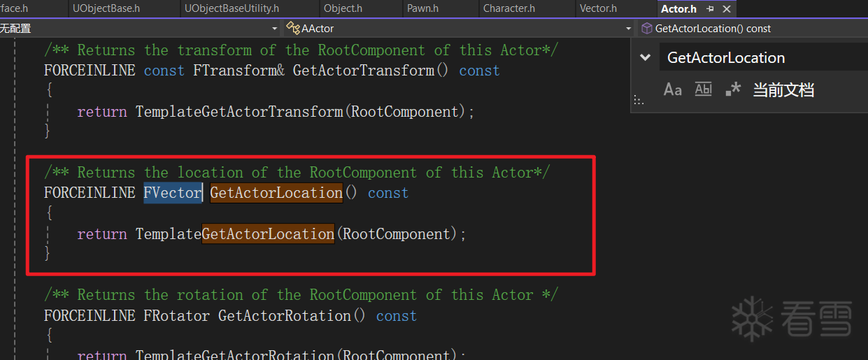Open the 无配置 project dropdown
The image size is (868, 360).
coord(140,28)
